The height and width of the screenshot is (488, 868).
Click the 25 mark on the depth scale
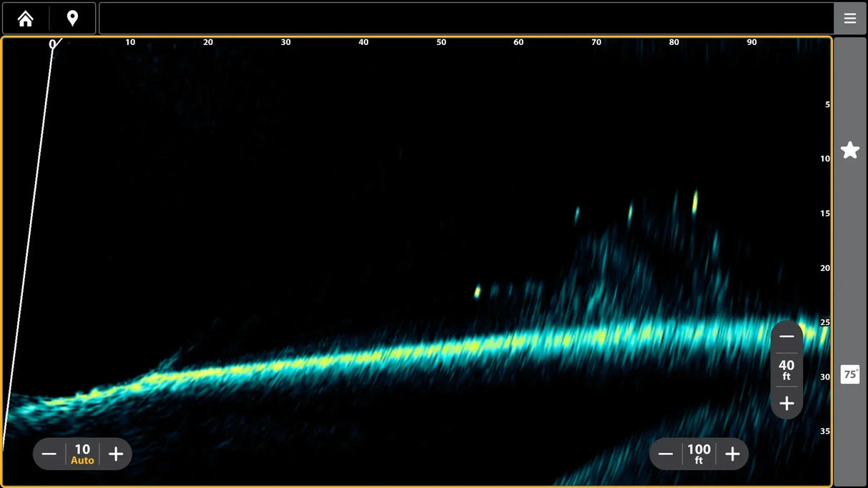coord(823,323)
